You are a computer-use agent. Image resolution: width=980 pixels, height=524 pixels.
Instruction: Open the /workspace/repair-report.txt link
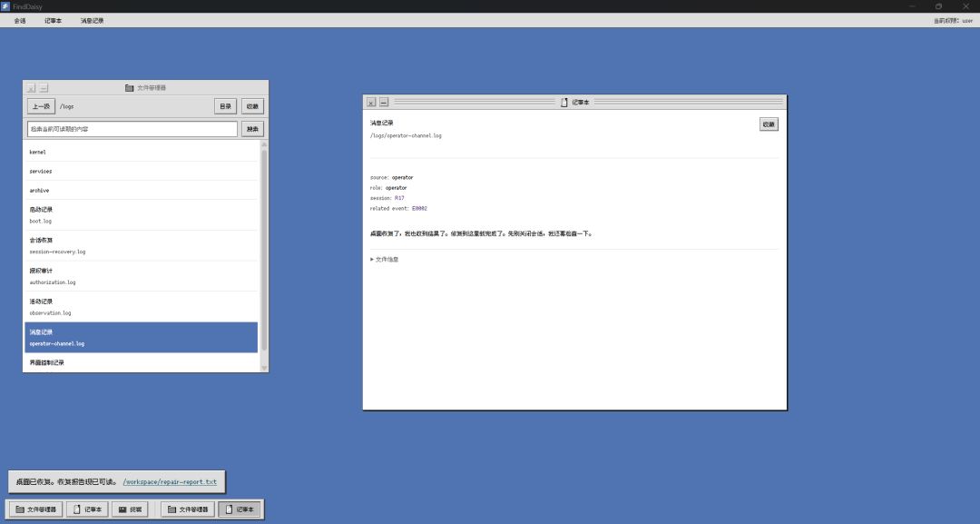pyautogui.click(x=170, y=482)
